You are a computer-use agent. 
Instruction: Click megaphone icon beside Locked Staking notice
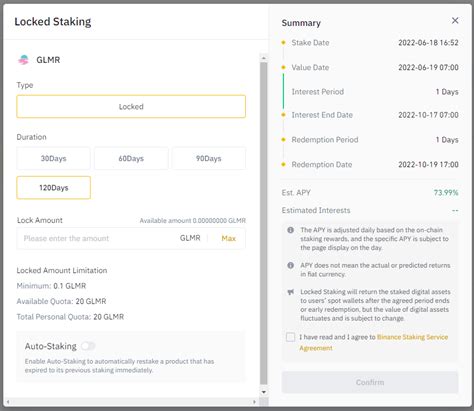[x=291, y=292]
